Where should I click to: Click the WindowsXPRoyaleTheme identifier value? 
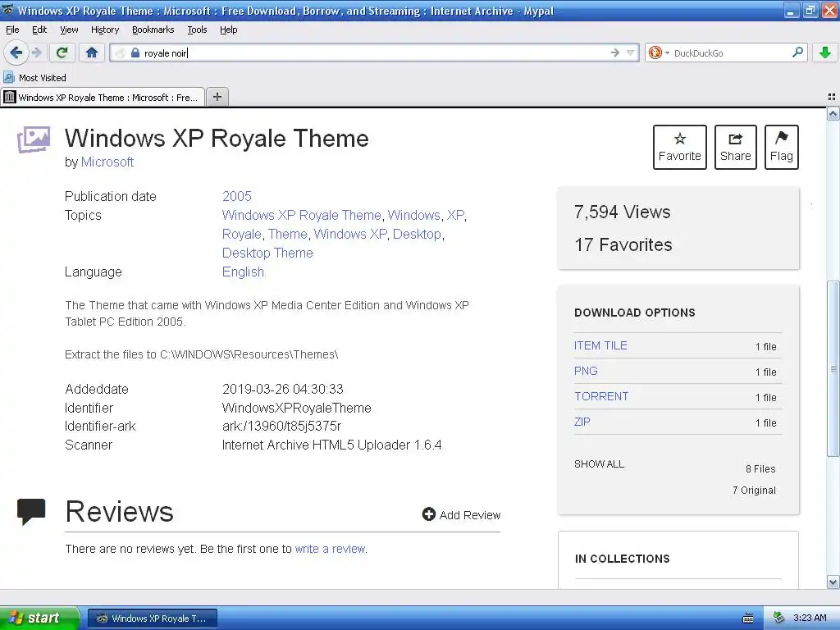[297, 408]
